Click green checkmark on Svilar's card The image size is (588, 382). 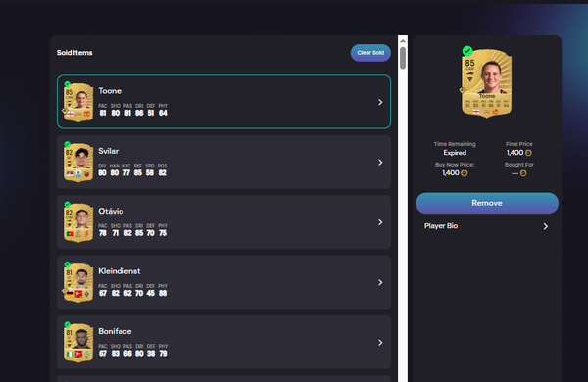coord(67,144)
